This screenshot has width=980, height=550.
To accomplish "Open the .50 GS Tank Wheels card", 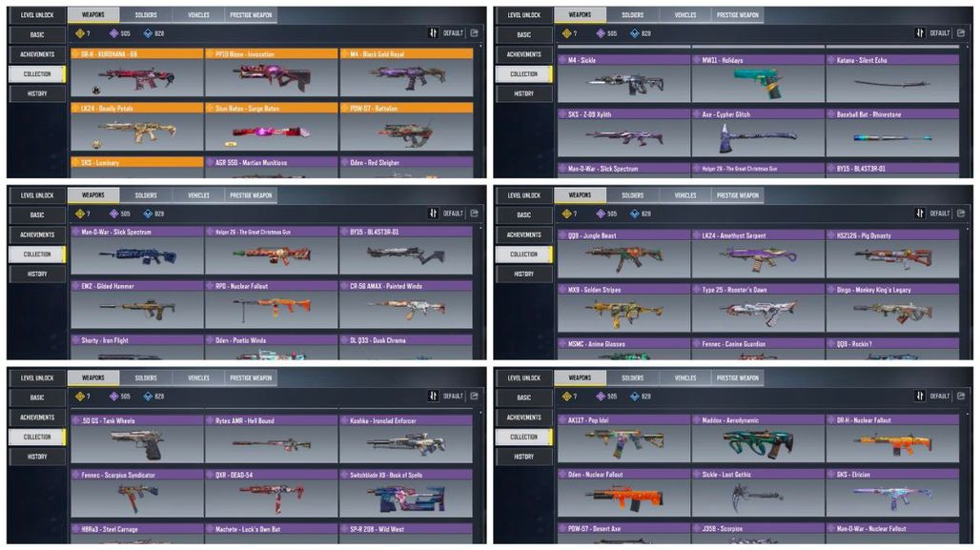I will 137,439.
